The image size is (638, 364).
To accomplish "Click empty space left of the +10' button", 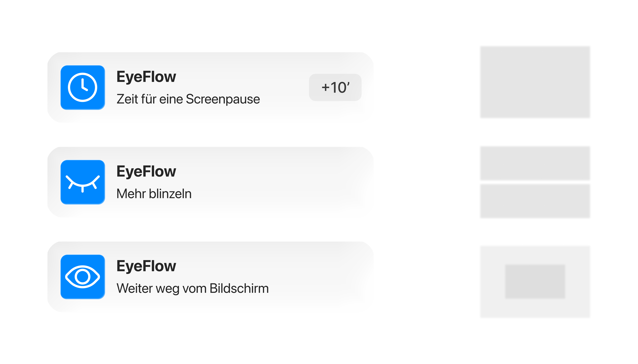I will point(285,87).
